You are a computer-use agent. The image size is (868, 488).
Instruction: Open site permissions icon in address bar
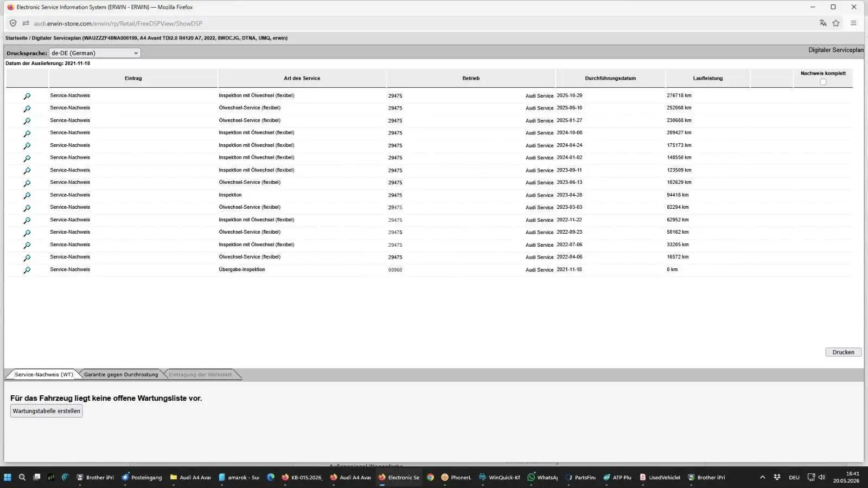25,23
